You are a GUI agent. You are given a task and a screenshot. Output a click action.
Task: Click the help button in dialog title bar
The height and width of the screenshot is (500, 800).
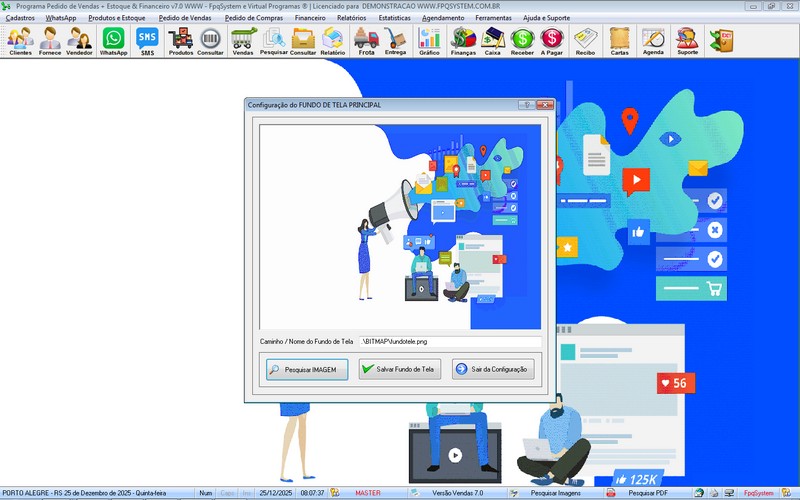pyautogui.click(x=527, y=105)
